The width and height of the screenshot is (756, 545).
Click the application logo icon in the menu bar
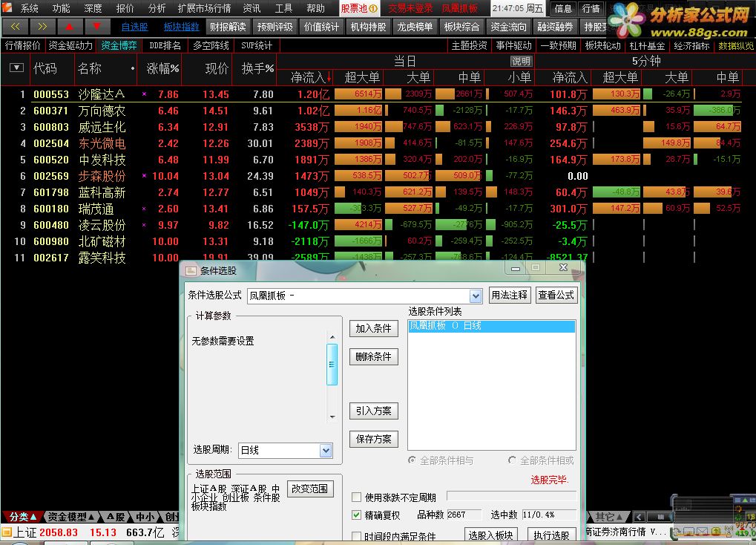click(x=7, y=7)
